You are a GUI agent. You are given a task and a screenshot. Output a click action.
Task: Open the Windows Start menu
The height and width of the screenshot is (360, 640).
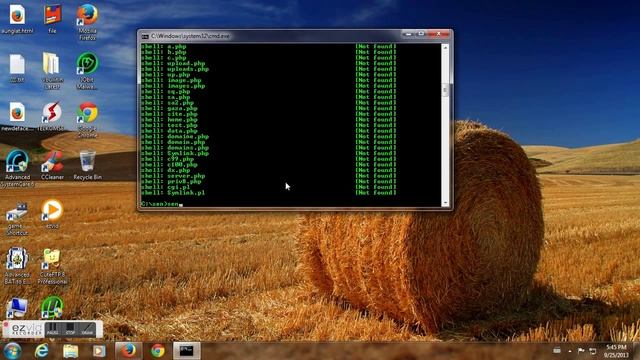pyautogui.click(x=12, y=351)
